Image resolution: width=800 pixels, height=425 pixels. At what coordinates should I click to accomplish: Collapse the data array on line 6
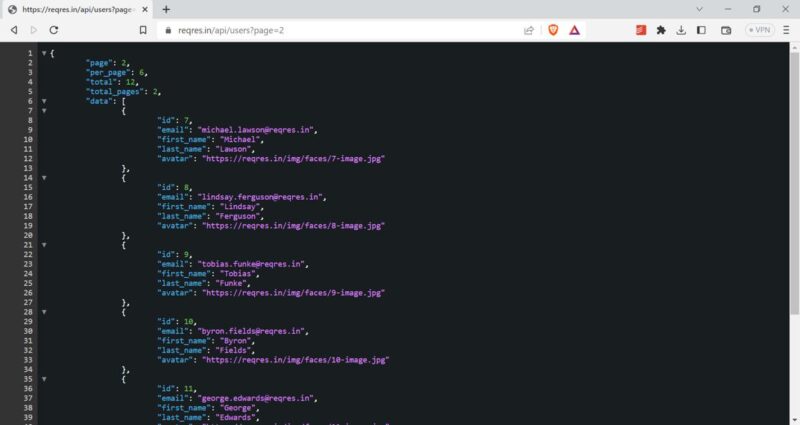[44, 101]
